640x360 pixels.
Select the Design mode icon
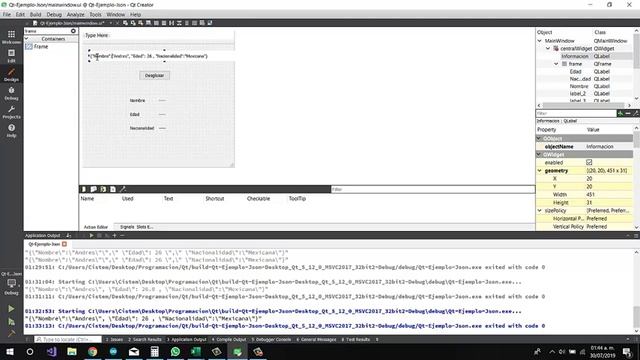tap(11, 74)
